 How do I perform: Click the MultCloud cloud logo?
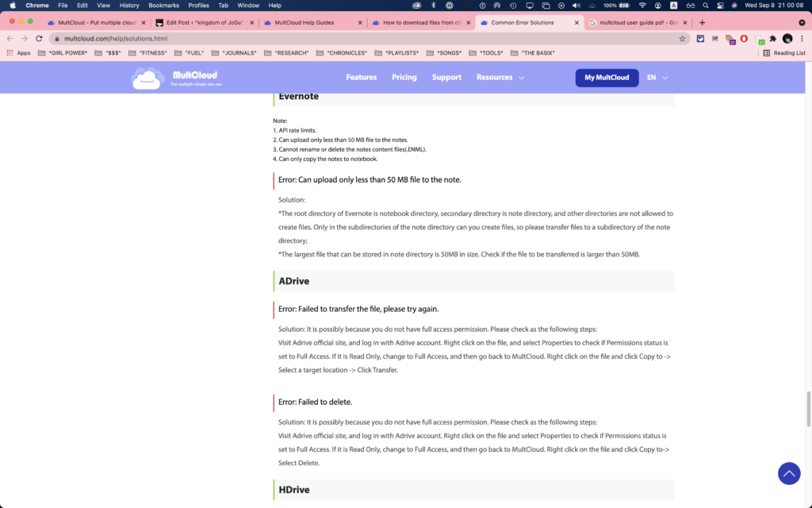point(147,79)
